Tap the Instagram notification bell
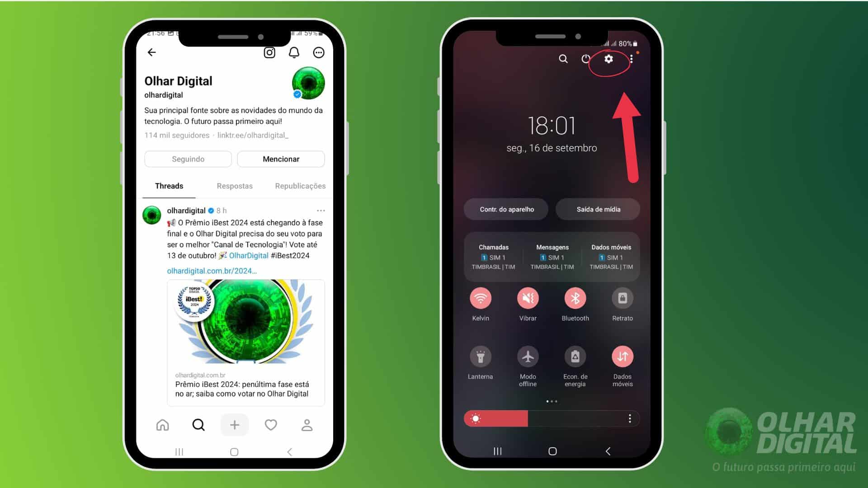 click(294, 53)
